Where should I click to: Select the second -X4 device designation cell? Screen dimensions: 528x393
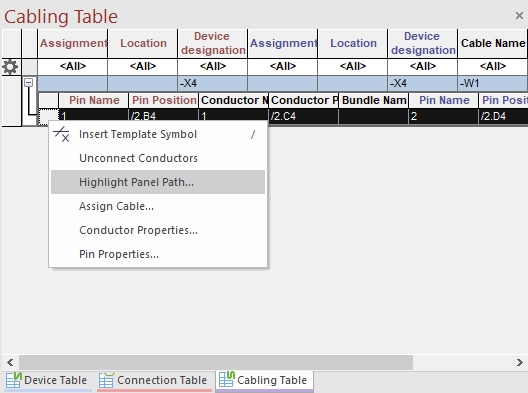(x=423, y=83)
